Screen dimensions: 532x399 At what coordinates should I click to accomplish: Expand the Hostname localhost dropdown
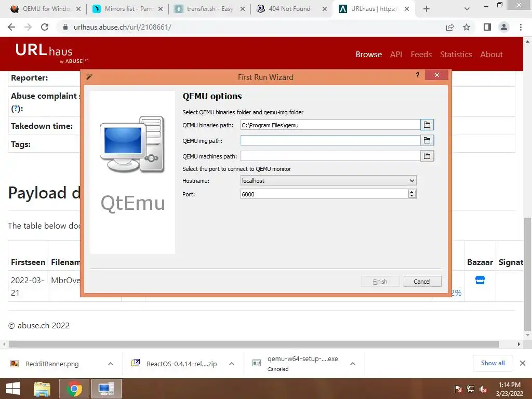412,180
